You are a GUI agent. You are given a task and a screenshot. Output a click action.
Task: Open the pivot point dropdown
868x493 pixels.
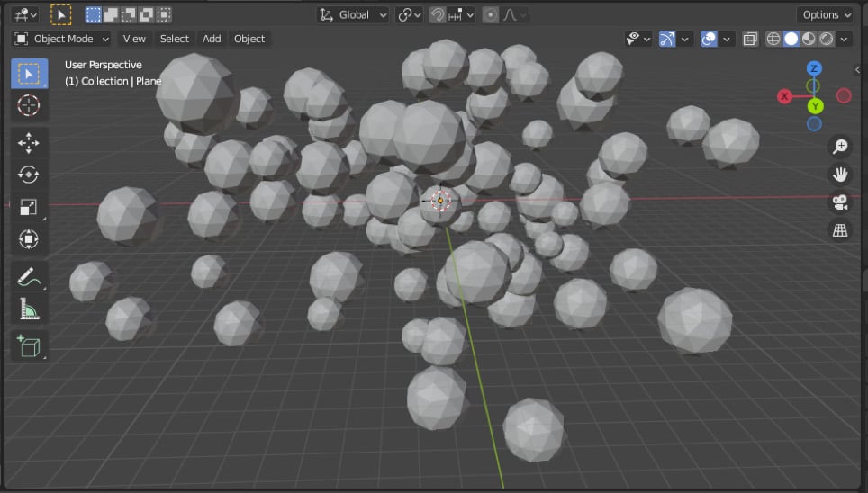(x=409, y=15)
